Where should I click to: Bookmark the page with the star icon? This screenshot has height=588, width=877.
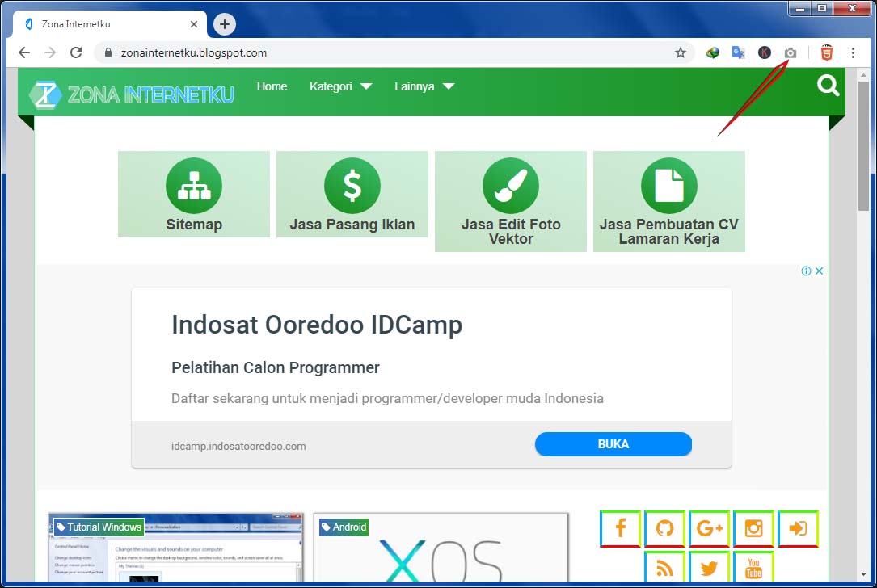[x=681, y=52]
